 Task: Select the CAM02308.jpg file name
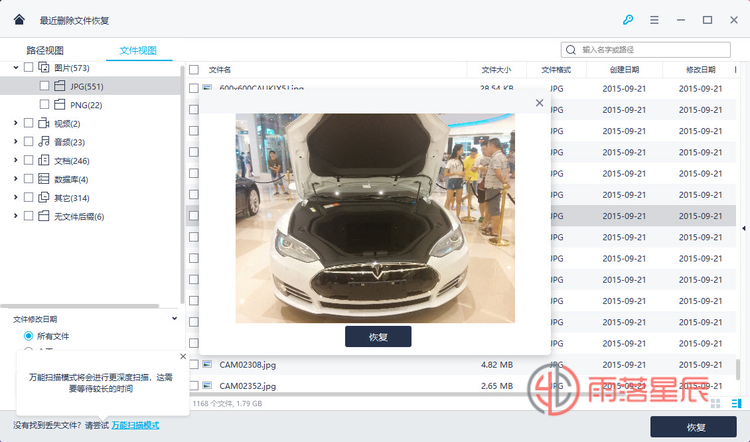click(x=248, y=365)
